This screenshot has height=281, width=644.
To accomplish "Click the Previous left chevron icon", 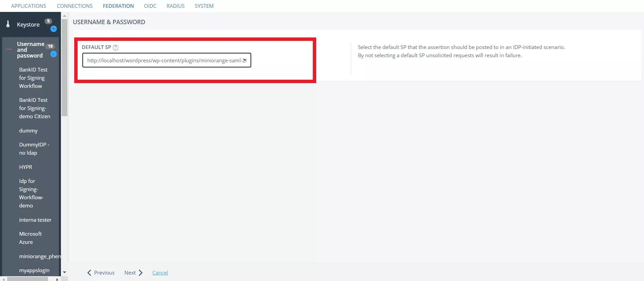I will click(89, 272).
